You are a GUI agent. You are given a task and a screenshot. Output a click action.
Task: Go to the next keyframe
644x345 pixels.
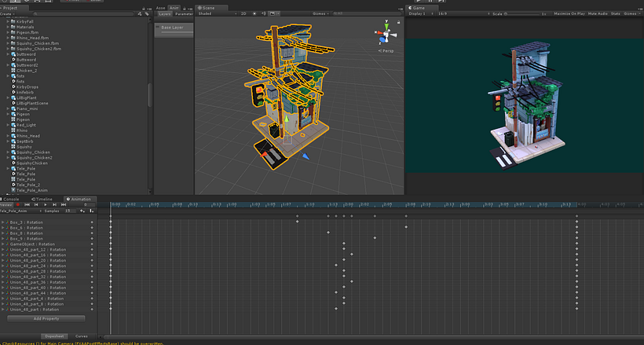coord(54,205)
